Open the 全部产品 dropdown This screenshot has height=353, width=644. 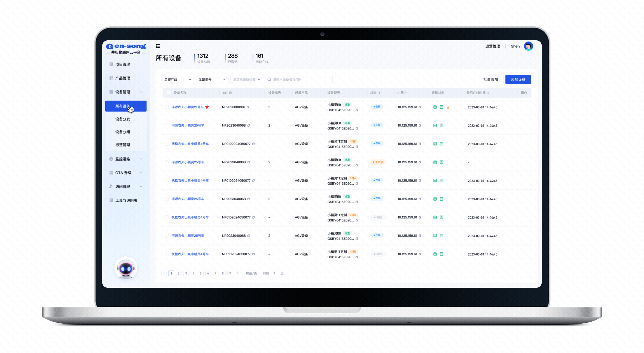(178, 80)
